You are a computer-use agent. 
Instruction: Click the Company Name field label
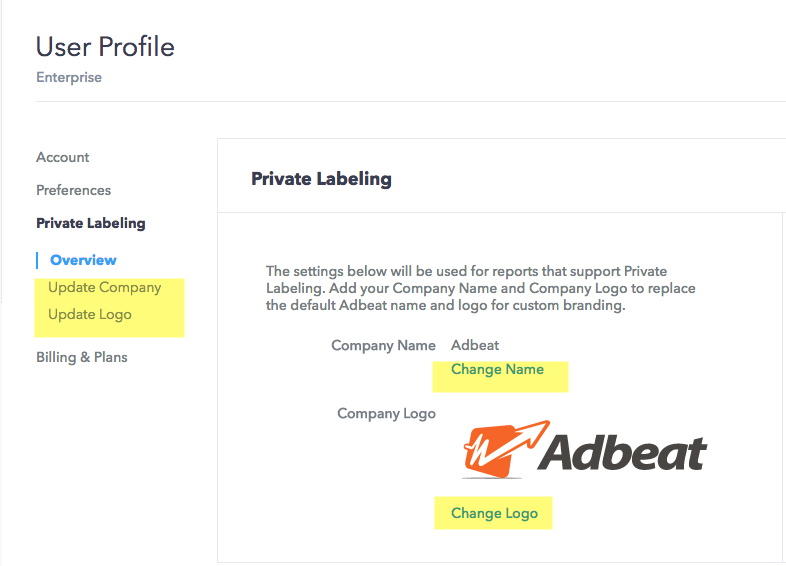pyautogui.click(x=383, y=345)
